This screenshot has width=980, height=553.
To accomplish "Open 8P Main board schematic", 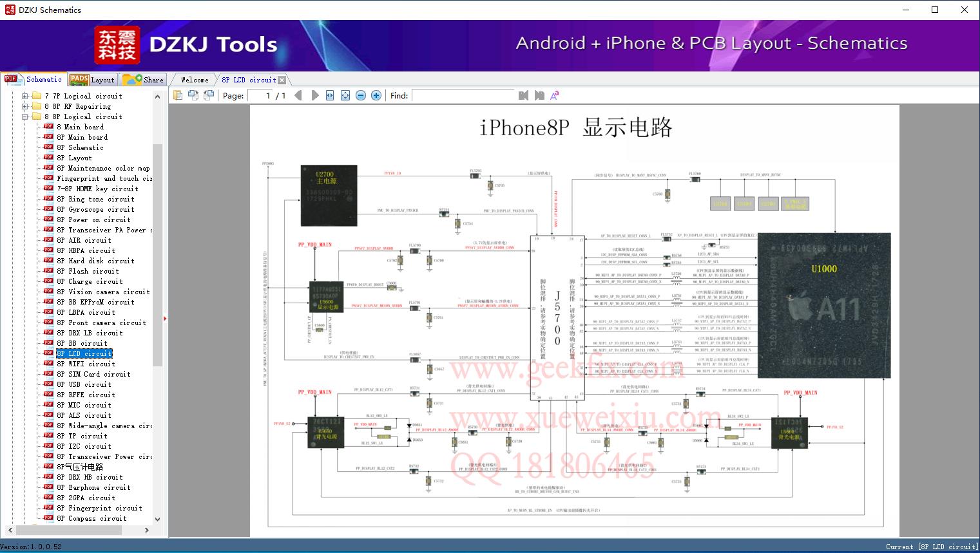I will pos(82,137).
